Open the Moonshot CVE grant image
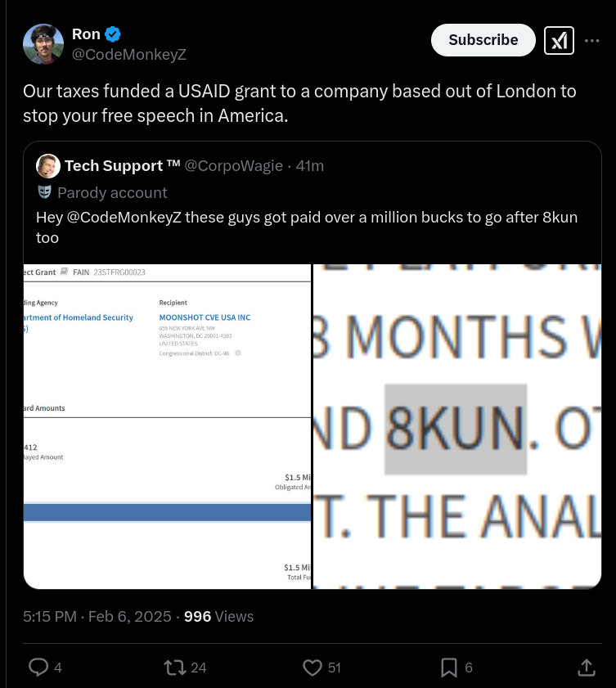The height and width of the screenshot is (688, 616). (167, 426)
